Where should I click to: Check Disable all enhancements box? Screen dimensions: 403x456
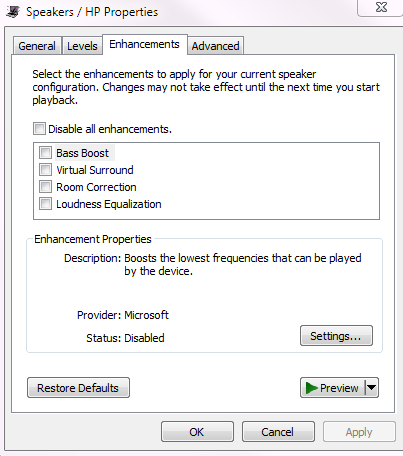pos(39,129)
